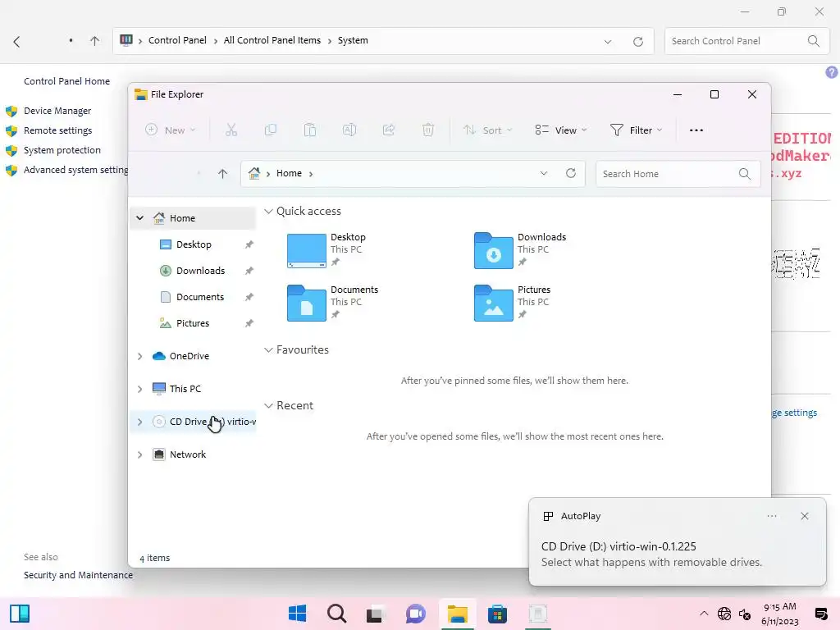Image resolution: width=840 pixels, height=630 pixels.
Task: Click the Cut scissors icon in File Explorer
Action: pos(231,130)
